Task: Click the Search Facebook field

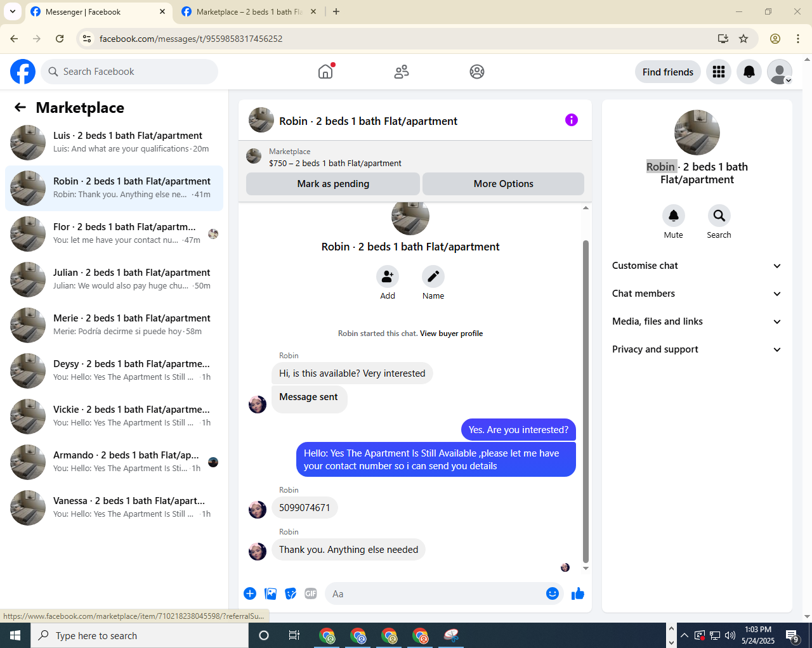Action: [x=130, y=72]
